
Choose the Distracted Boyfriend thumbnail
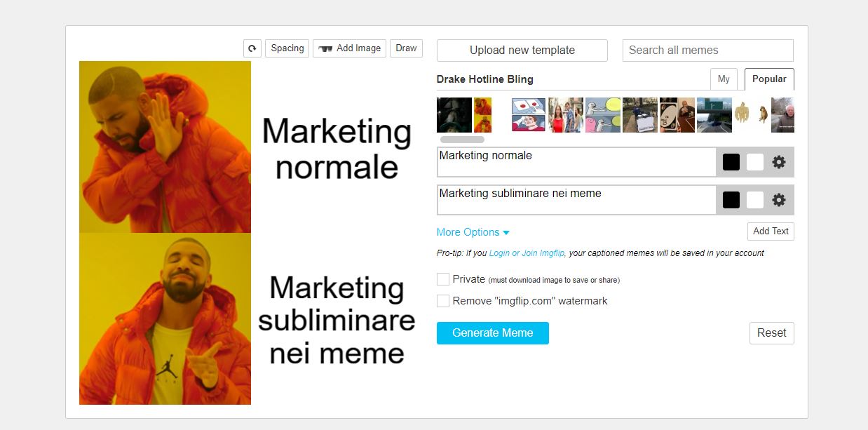coord(566,115)
